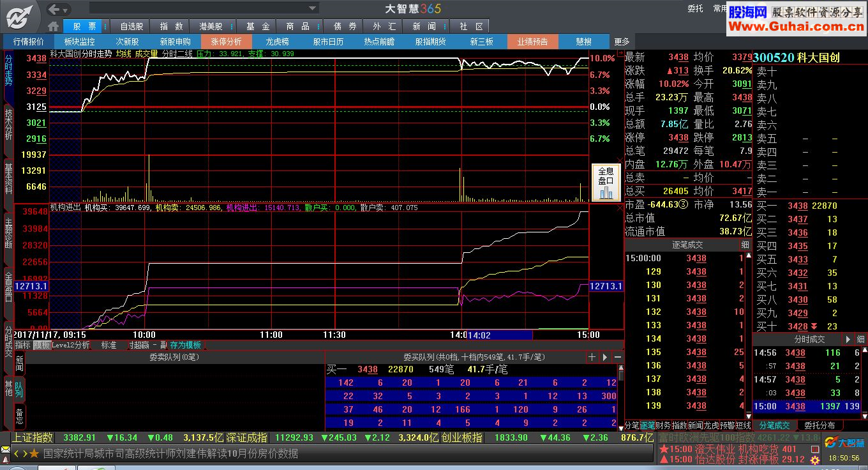Switch to 委托分布 tab
This screenshot has width=868, height=470.
(x=819, y=425)
